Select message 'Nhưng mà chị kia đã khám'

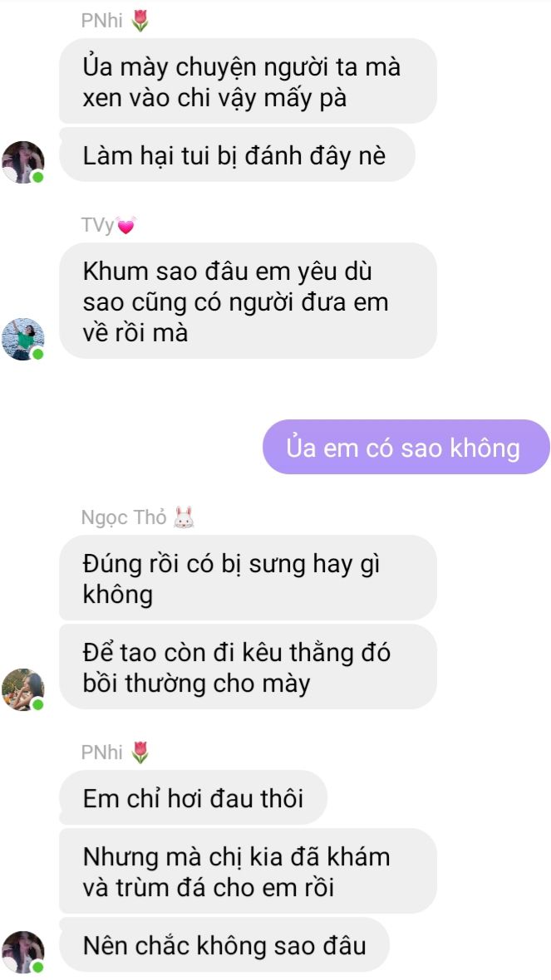(x=248, y=871)
